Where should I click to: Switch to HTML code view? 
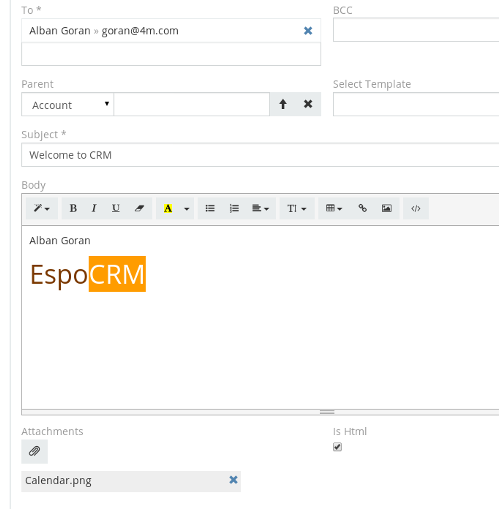point(416,208)
